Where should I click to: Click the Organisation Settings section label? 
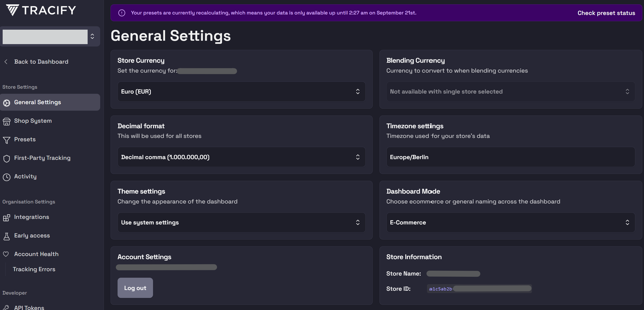click(29, 202)
